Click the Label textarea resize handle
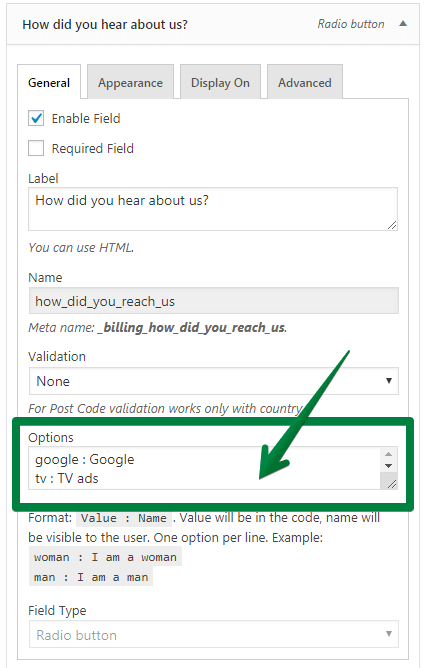The width and height of the screenshot is (425, 668). tap(392, 225)
